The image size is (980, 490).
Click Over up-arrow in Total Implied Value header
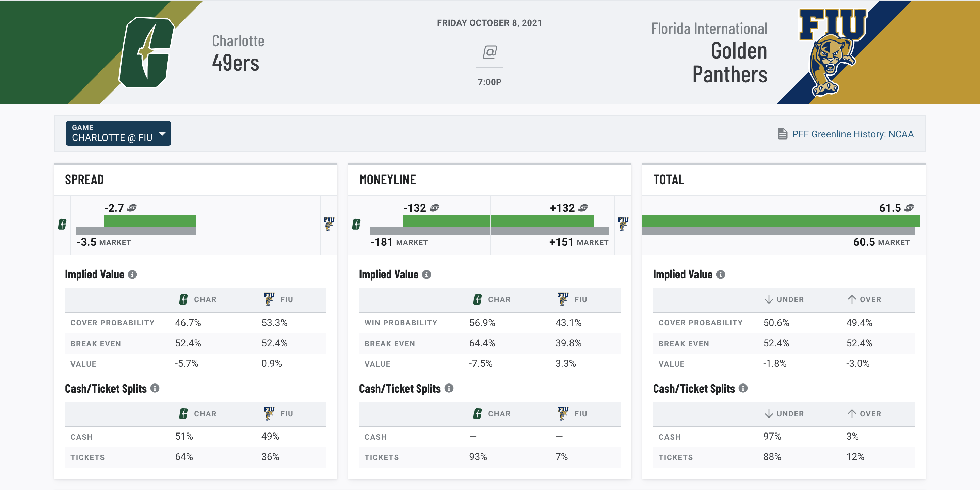click(x=852, y=299)
